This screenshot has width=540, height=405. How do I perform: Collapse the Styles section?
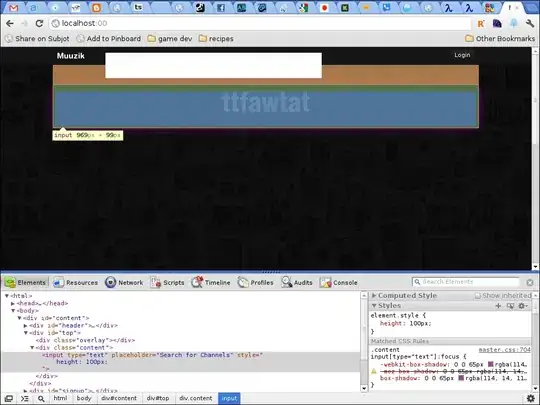(x=374, y=305)
